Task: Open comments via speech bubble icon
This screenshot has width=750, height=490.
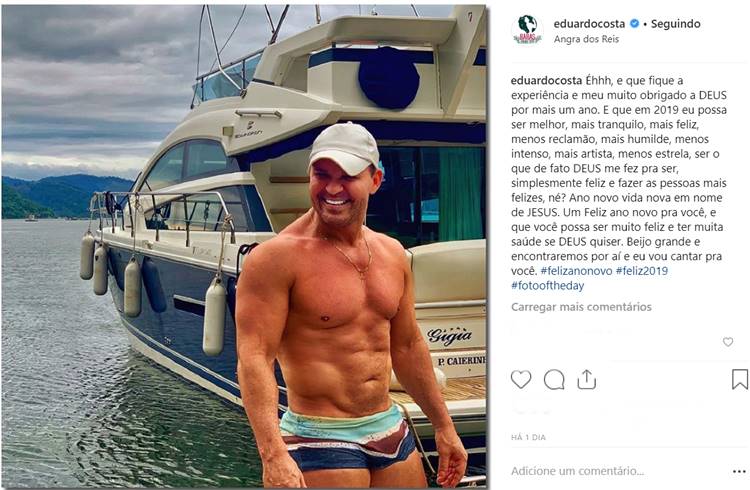Action: pyautogui.click(x=554, y=379)
